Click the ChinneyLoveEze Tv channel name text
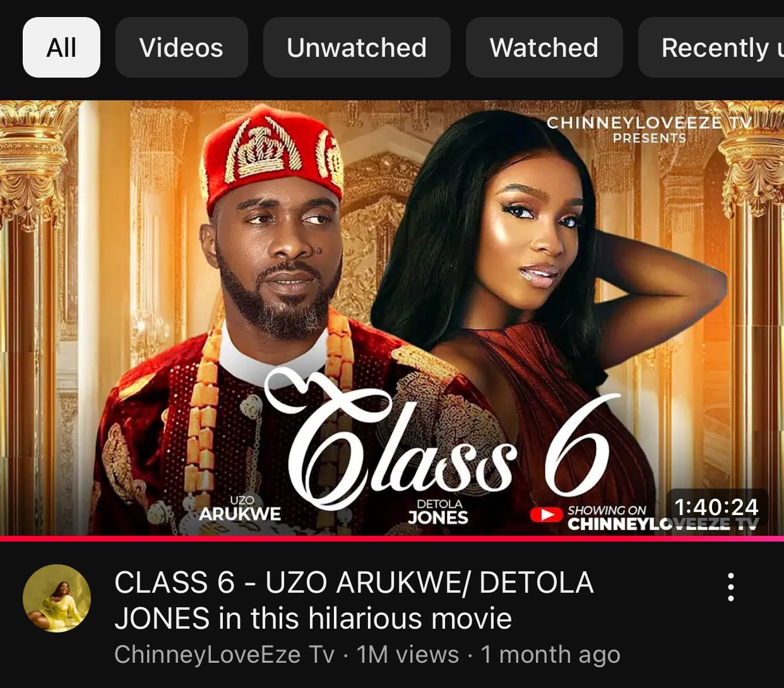 (225, 655)
